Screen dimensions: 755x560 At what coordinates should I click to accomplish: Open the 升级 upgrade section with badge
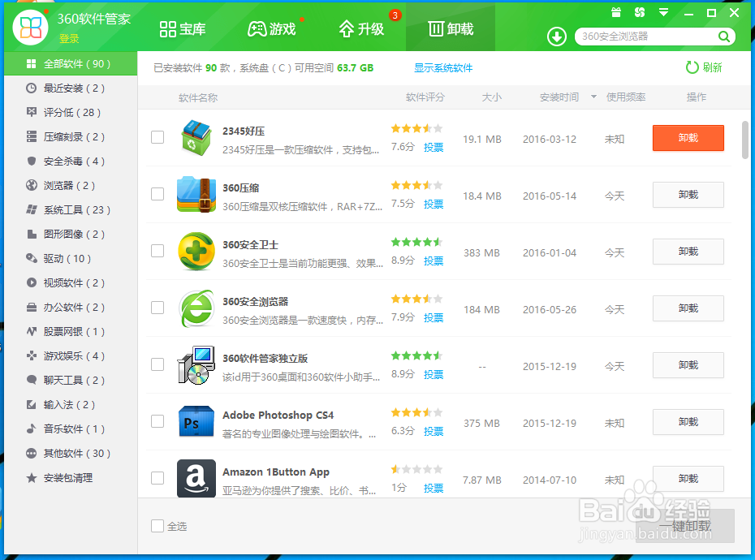click(360, 27)
